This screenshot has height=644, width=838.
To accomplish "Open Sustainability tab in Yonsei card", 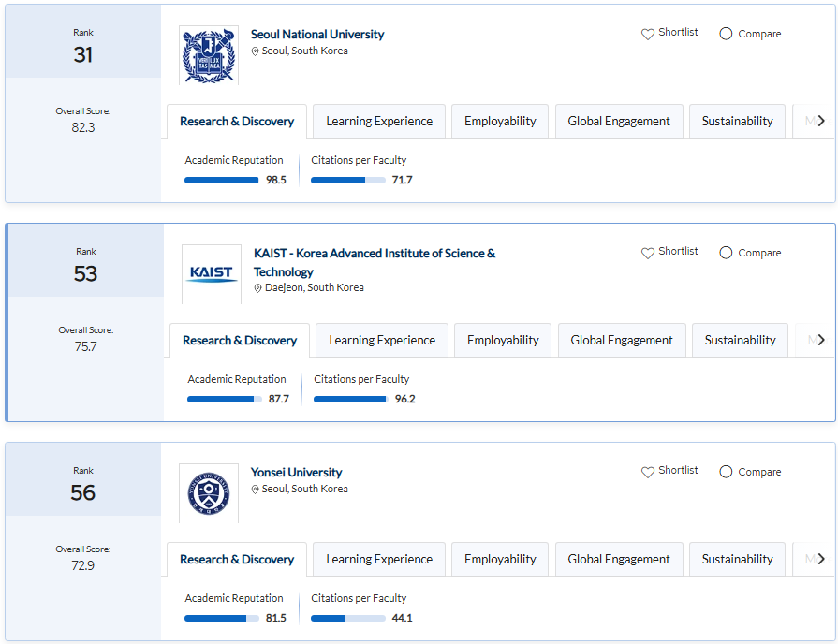I will pos(737,560).
